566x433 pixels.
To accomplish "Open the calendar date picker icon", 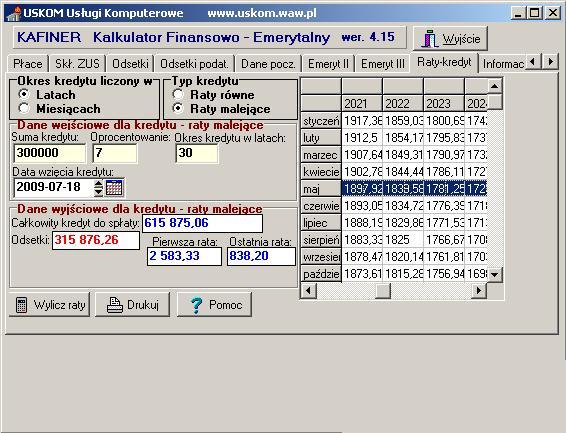I will pos(114,188).
